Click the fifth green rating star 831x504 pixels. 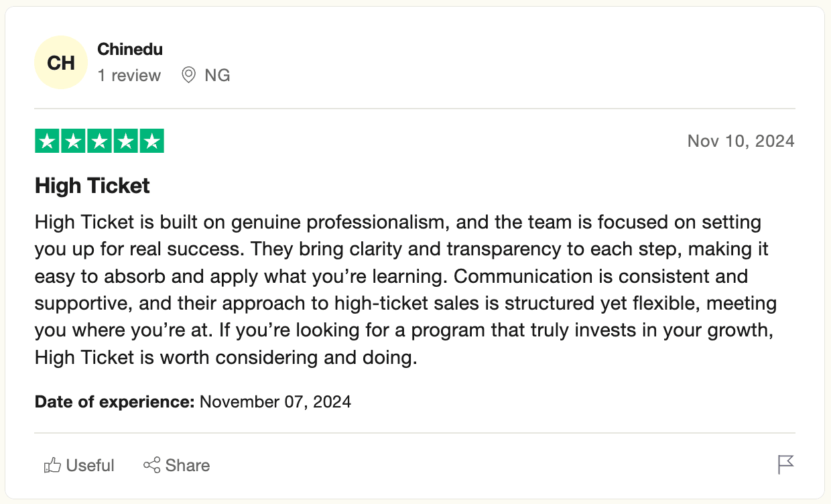(x=151, y=141)
